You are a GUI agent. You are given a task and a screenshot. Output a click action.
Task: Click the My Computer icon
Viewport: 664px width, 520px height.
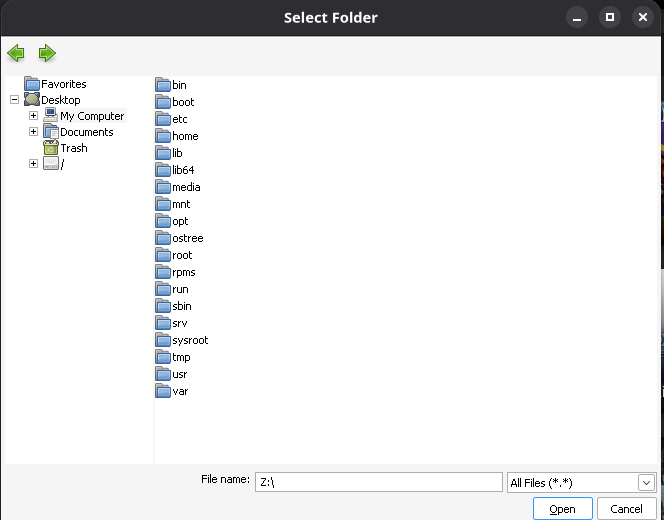[51, 116]
